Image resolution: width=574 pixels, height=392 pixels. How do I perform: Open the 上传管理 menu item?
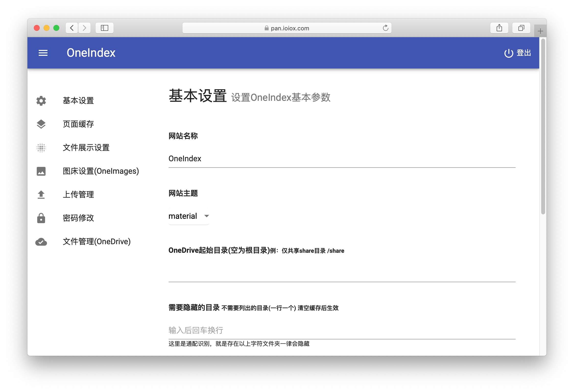tap(78, 195)
